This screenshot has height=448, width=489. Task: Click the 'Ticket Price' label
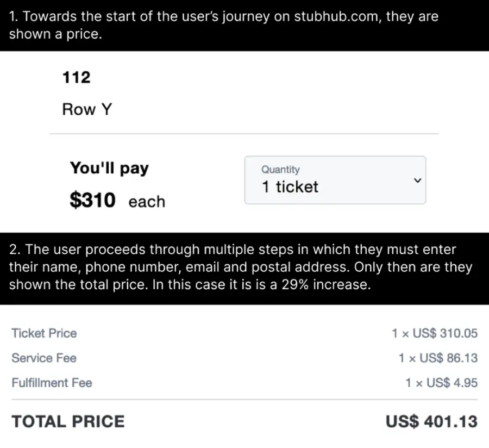44,333
